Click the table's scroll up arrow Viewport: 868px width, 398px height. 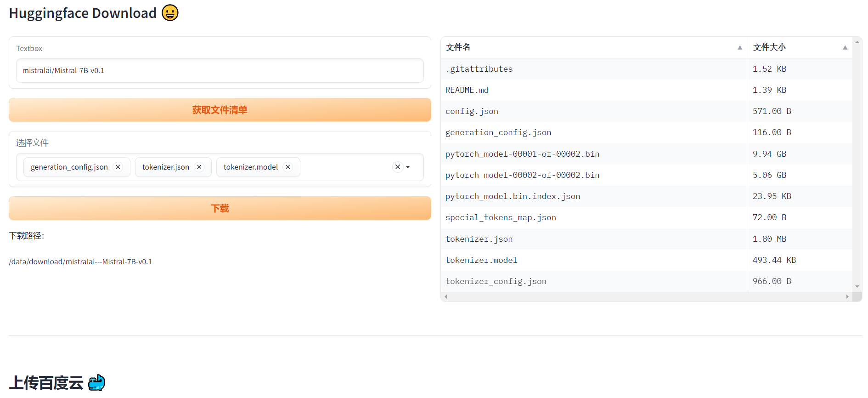857,42
